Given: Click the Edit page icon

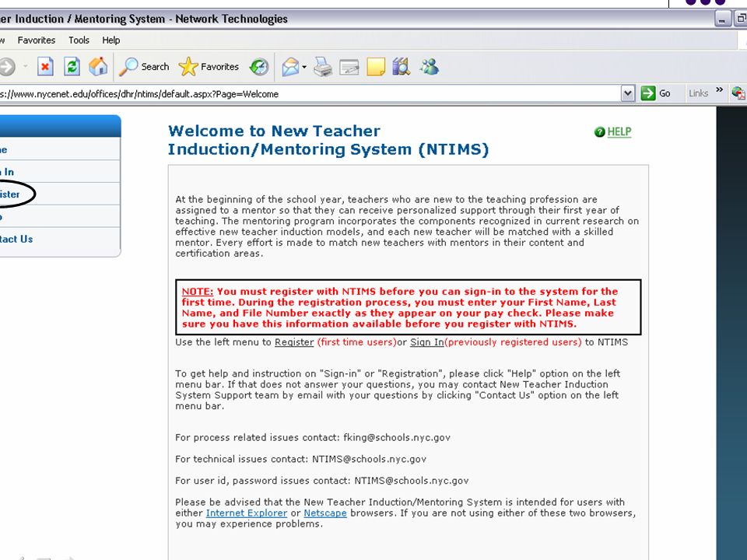Looking at the screenshot, I should (349, 67).
